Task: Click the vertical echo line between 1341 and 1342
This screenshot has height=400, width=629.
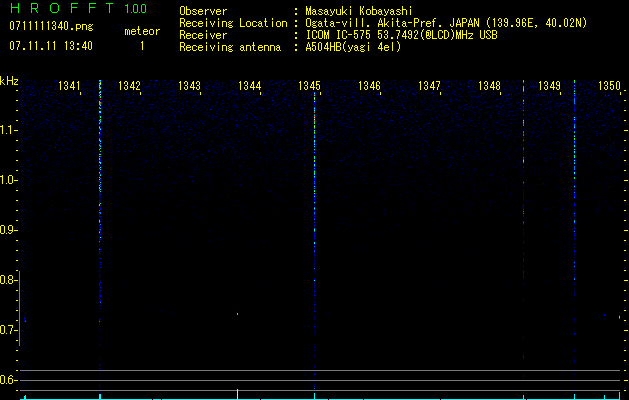Action: click(x=100, y=235)
